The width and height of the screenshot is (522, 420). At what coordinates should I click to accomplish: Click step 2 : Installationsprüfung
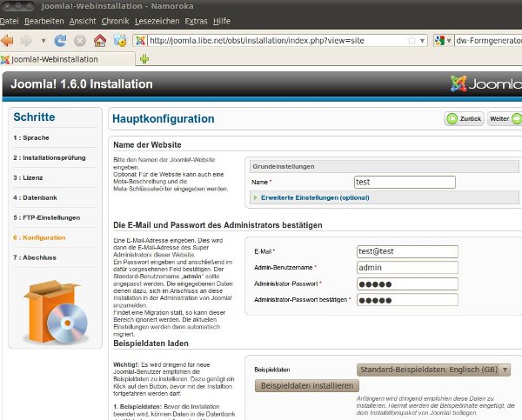click(50, 157)
